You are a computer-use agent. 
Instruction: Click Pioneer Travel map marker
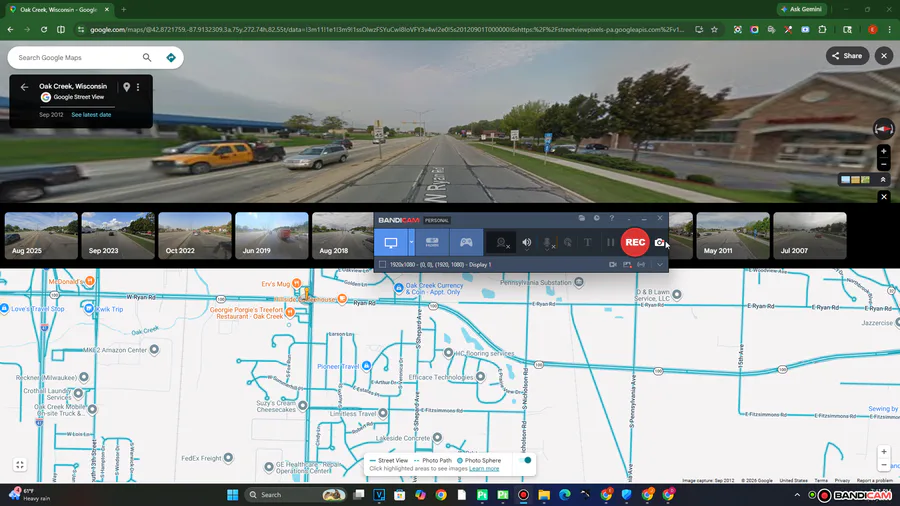(366, 365)
